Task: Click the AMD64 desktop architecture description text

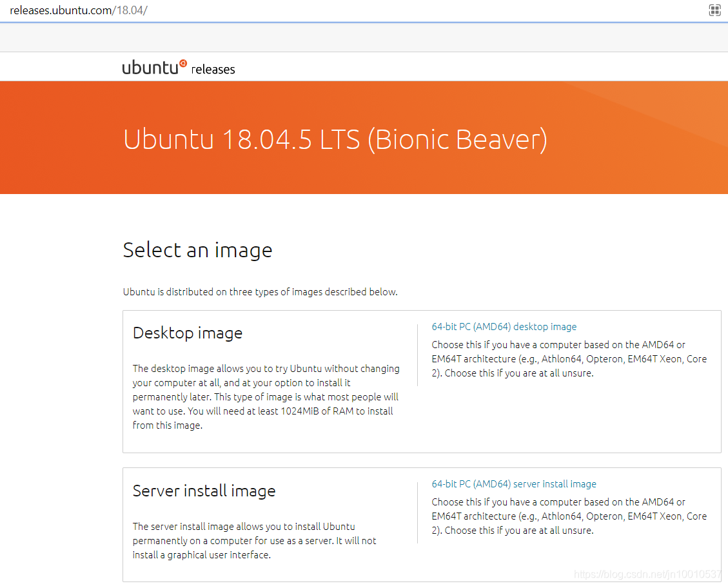Action: point(568,358)
